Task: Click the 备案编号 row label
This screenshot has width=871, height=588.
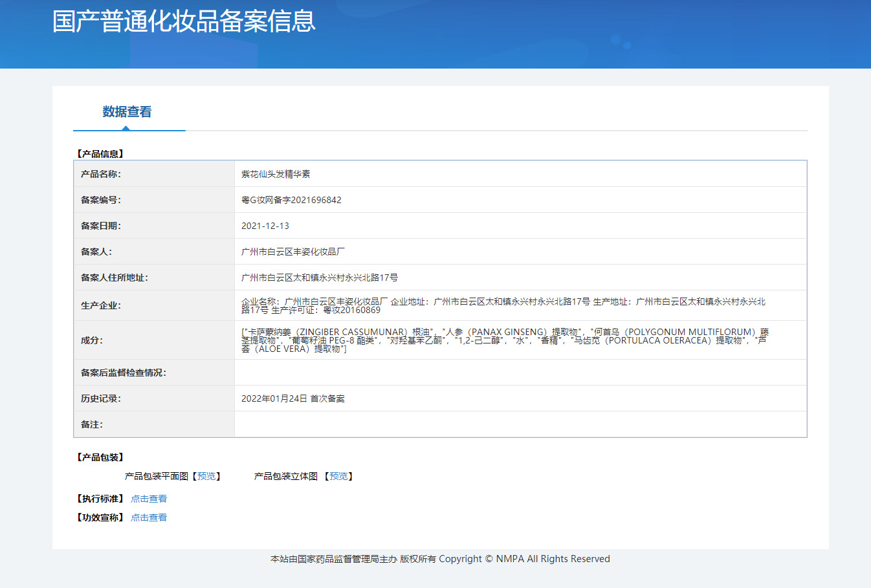Action: tap(101, 200)
